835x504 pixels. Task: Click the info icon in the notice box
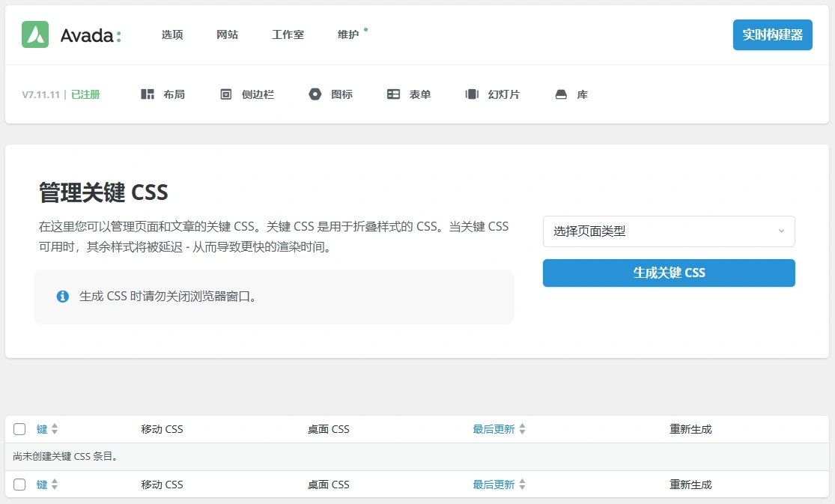[x=63, y=296]
